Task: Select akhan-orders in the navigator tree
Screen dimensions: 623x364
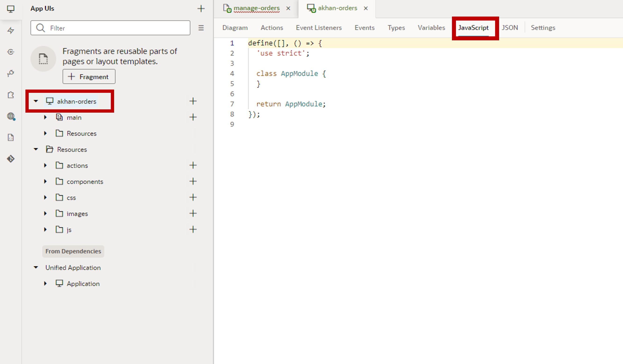Action: pos(76,101)
